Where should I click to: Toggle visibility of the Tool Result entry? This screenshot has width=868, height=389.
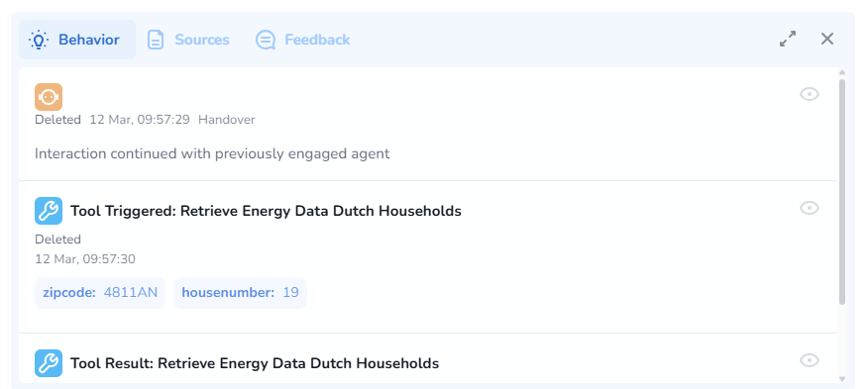[x=810, y=360]
